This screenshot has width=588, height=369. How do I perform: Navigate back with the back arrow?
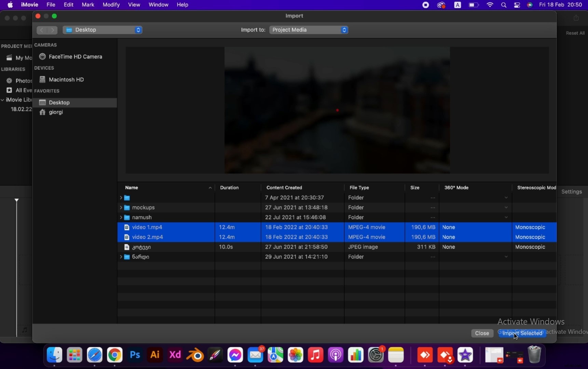tap(41, 30)
